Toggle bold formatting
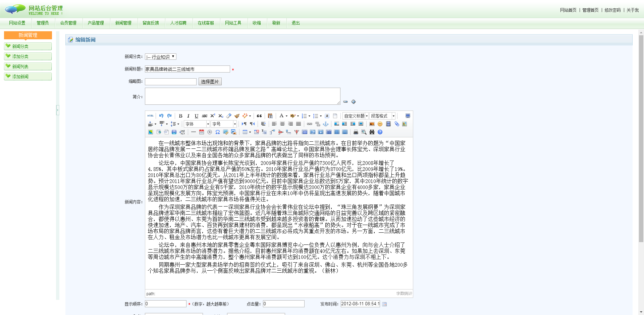This screenshot has width=644, height=315. pos(180,116)
